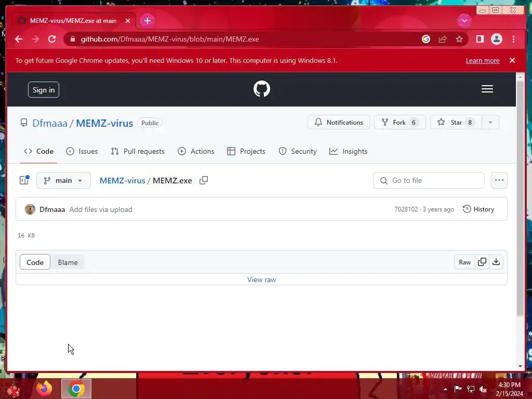This screenshot has width=532, height=399.
Task: Open the Dfmaaa user profile link
Action: tap(50, 123)
